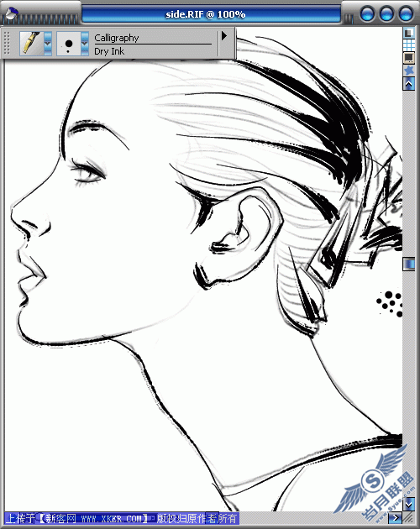
Task: Toggle the Tracing Paper icon
Action: 409,33
